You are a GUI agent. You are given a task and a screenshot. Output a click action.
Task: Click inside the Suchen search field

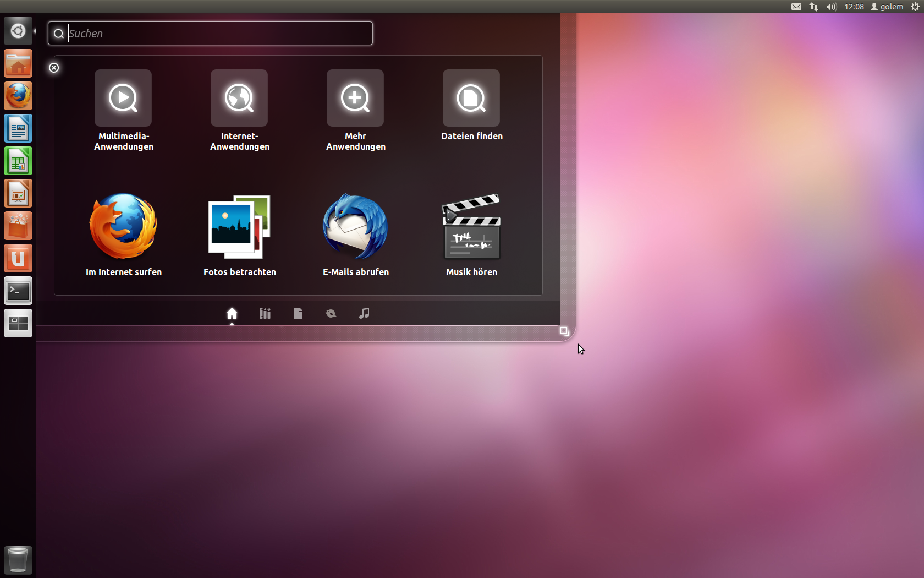pyautogui.click(x=209, y=33)
